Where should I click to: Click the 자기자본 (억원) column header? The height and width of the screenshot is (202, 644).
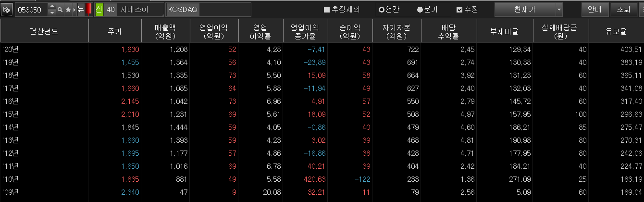(x=396, y=32)
